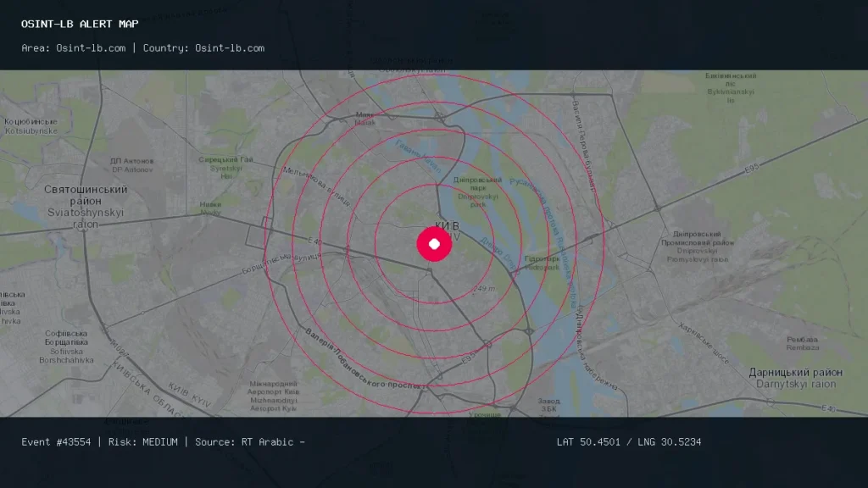Click the 'Мельникова вулиця' street label
868x488 pixels.
(317, 186)
